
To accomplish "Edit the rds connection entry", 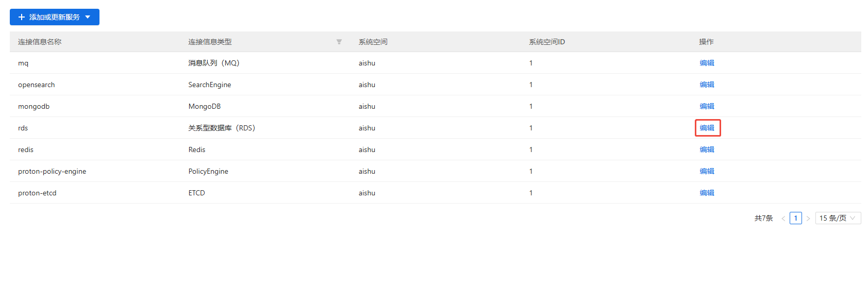I will pyautogui.click(x=707, y=128).
